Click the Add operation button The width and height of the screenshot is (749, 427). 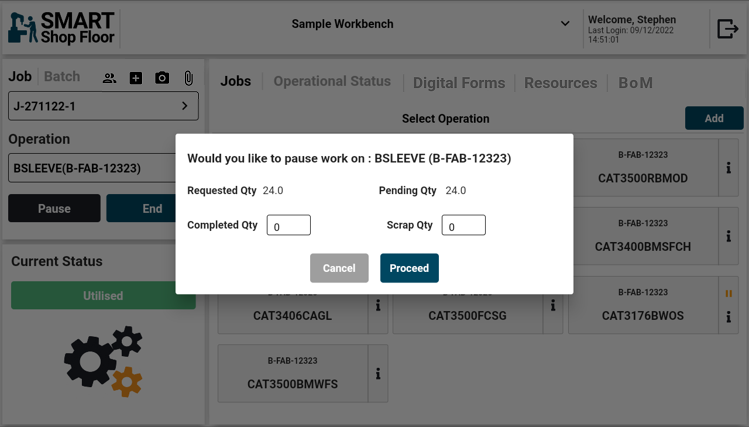713,118
